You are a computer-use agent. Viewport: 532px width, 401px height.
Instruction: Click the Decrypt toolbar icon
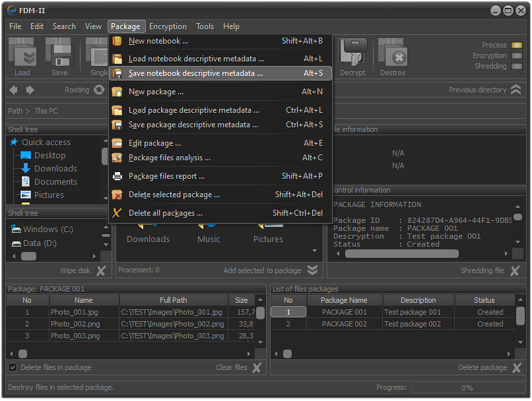(x=353, y=52)
